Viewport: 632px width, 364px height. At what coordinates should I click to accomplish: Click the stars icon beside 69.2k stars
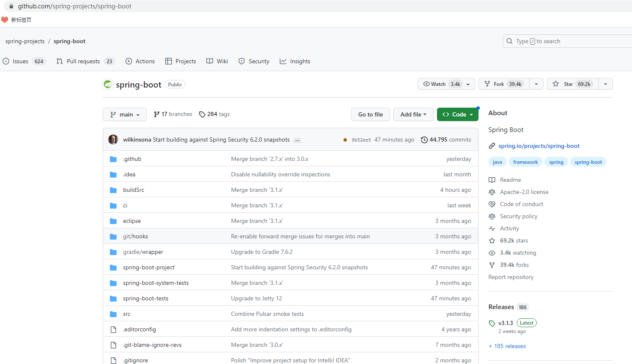click(492, 241)
